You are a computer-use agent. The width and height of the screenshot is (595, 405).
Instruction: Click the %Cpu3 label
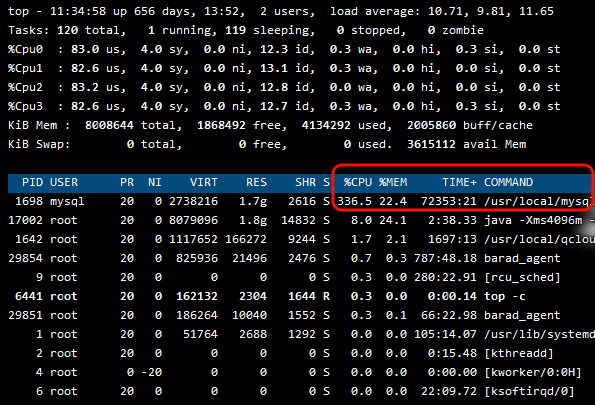25,107
